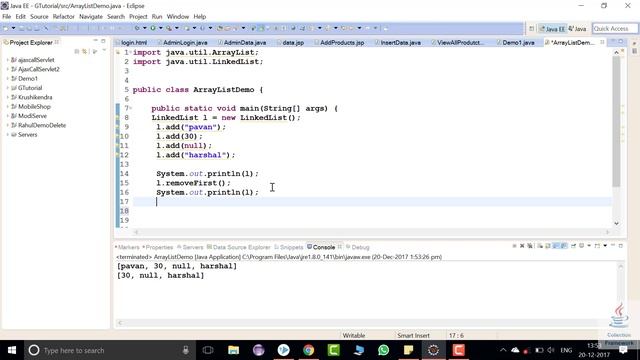This screenshot has height=360, width=640.
Task: Switch to Java EE perspective
Action: point(552,29)
